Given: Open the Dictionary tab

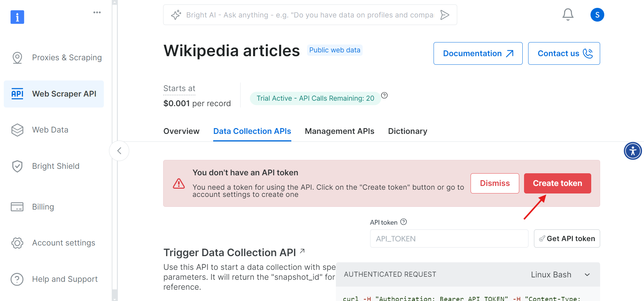Looking at the screenshot, I should click(408, 131).
